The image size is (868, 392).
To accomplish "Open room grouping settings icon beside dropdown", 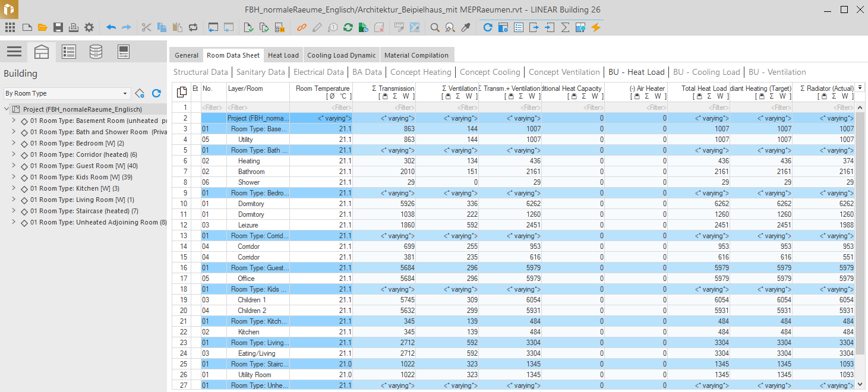I will [140, 93].
